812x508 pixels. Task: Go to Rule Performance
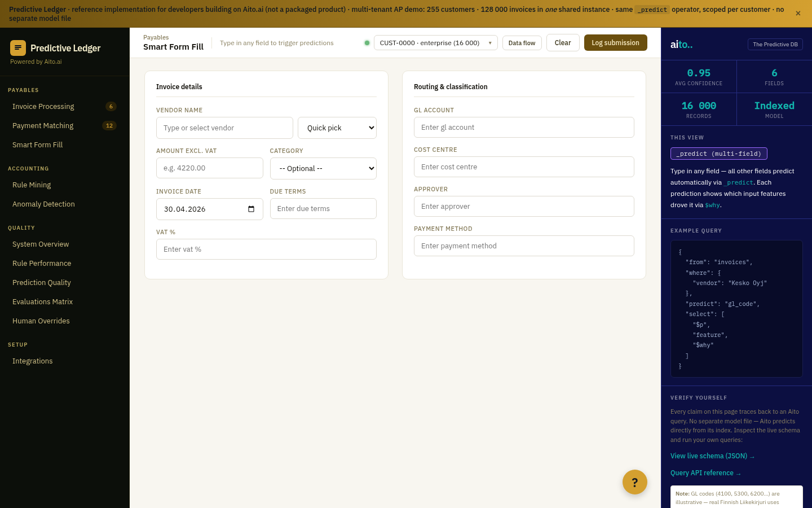point(65,264)
